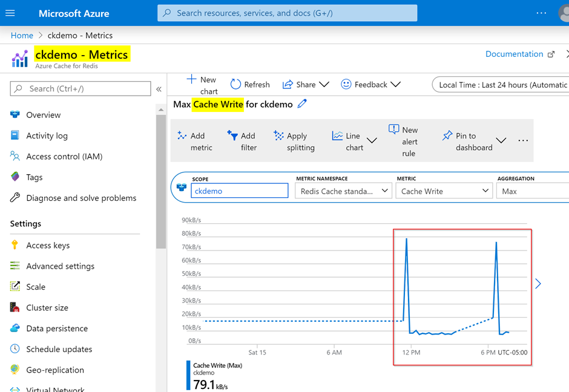Open Access keys settings
This screenshot has height=392, width=569.
pos(48,246)
